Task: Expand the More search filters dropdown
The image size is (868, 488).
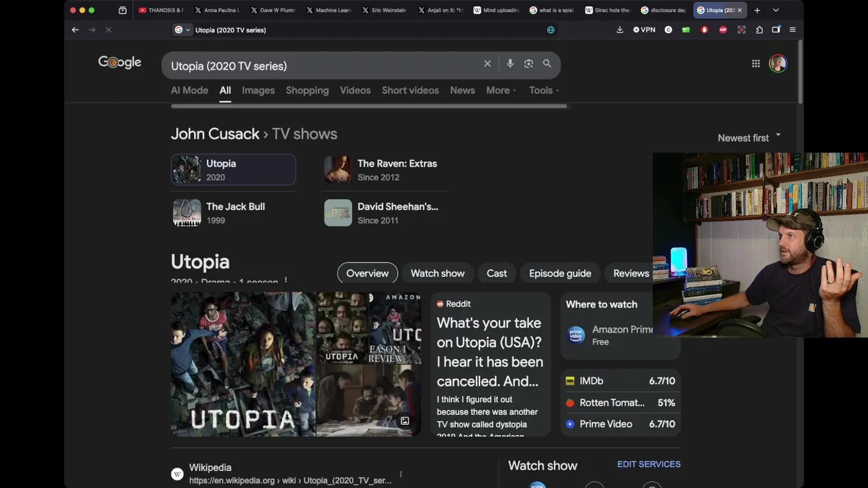Action: tap(501, 90)
